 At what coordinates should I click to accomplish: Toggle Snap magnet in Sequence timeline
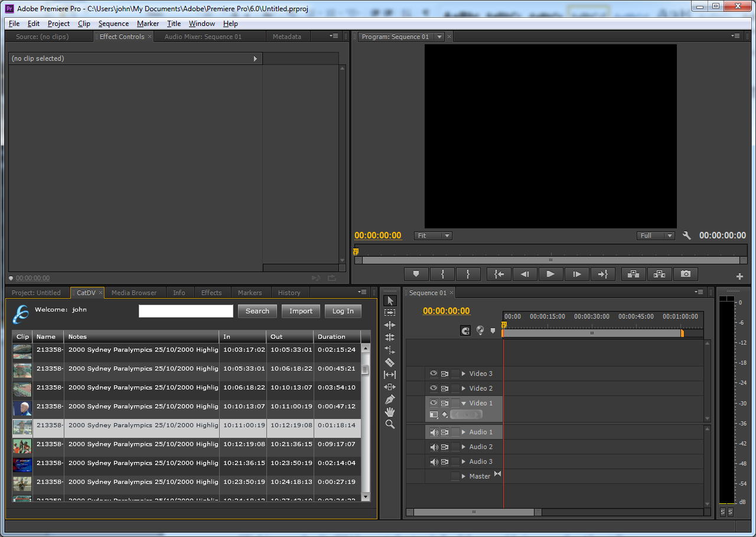[x=465, y=331]
